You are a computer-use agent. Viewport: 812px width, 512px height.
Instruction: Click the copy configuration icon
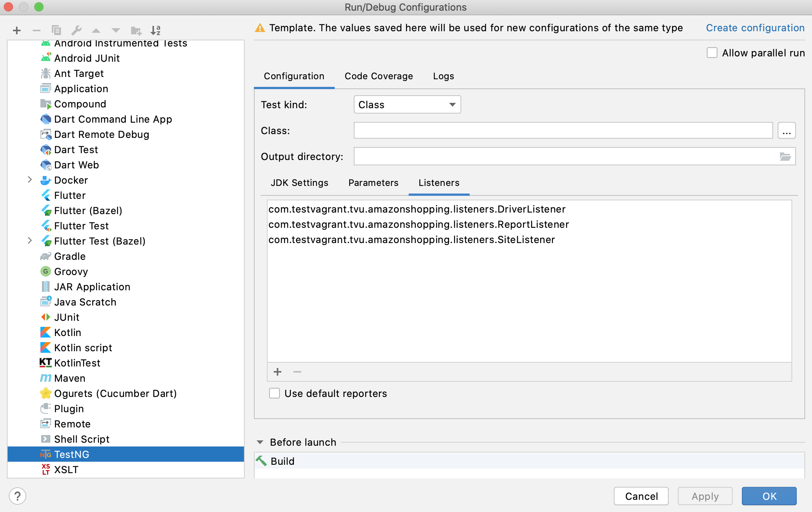click(x=56, y=30)
